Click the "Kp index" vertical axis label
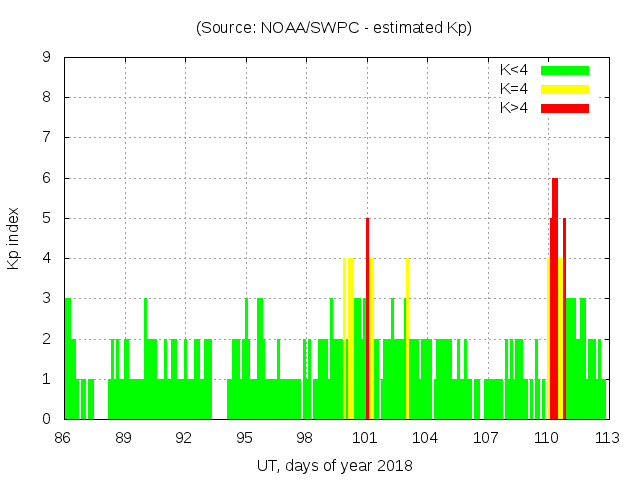This screenshot has width=640, height=480. [x=14, y=238]
